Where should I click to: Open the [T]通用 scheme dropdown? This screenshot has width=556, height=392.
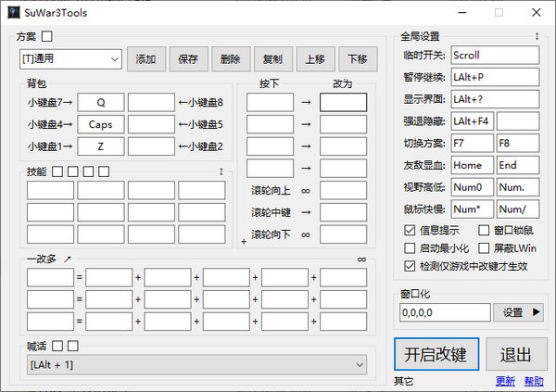click(x=70, y=59)
